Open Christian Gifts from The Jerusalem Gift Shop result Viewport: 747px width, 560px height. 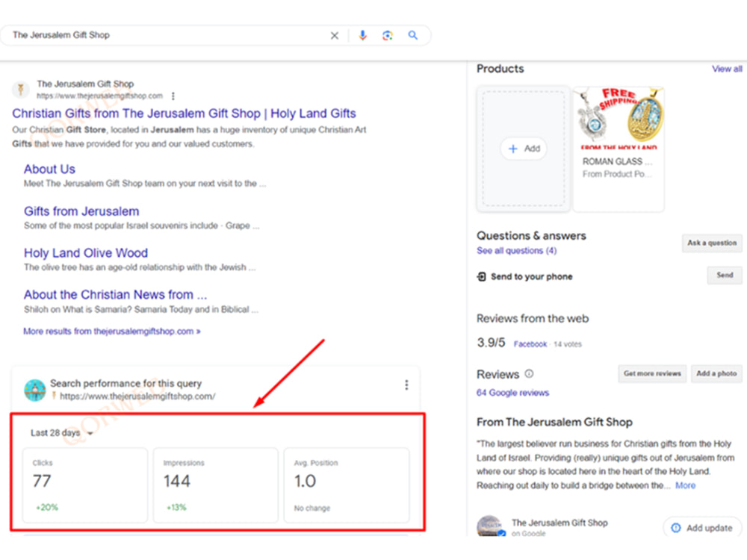[184, 113]
